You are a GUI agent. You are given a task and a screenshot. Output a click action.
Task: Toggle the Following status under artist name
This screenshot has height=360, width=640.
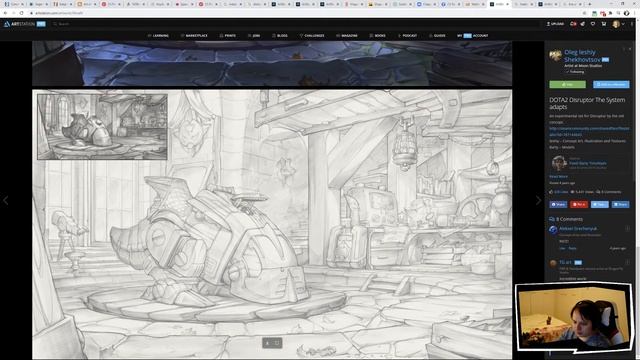pos(575,72)
